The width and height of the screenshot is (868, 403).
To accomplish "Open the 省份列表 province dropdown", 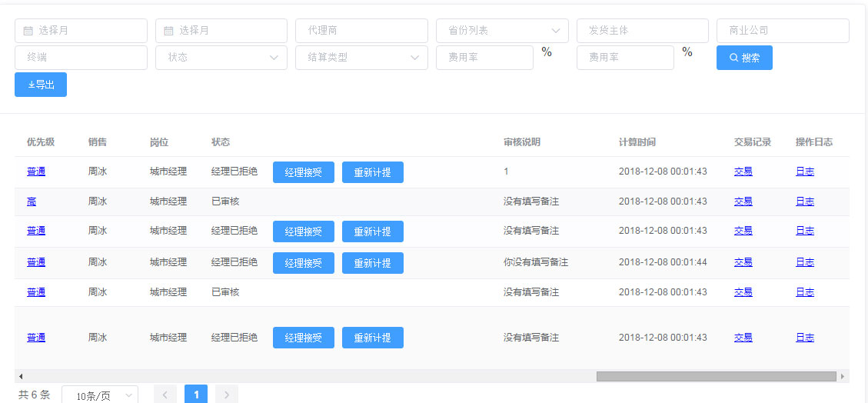I will click(x=502, y=31).
